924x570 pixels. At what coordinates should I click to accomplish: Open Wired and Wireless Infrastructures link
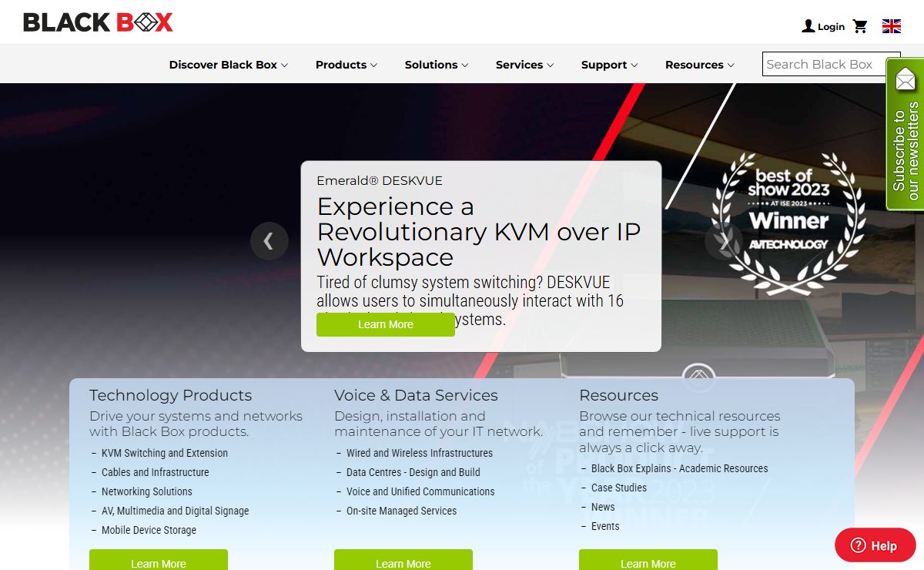click(x=420, y=453)
